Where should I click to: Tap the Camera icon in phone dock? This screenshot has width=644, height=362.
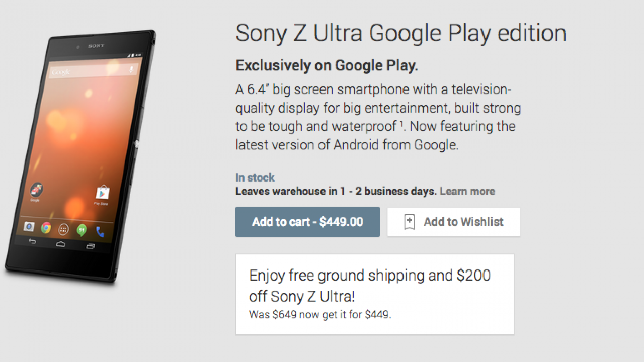click(29, 227)
